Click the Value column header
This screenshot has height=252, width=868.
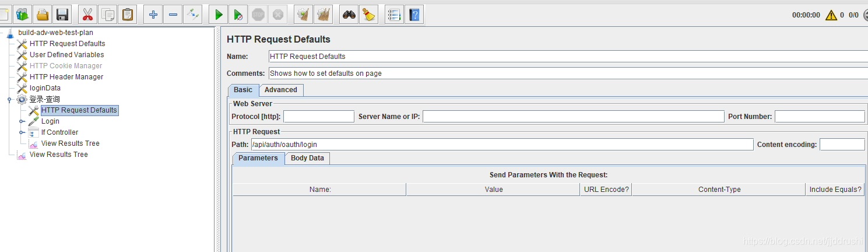(493, 190)
